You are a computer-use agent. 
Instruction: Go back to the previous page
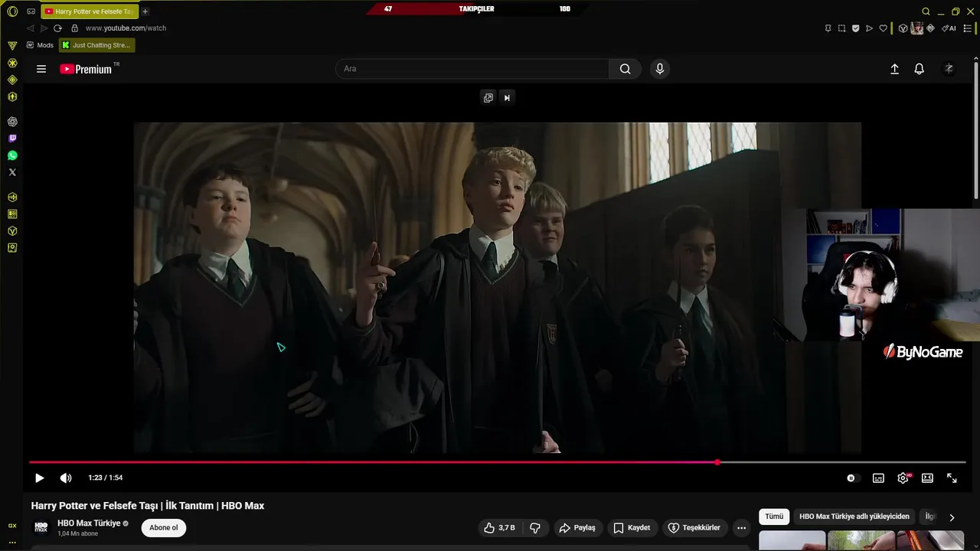(31, 28)
